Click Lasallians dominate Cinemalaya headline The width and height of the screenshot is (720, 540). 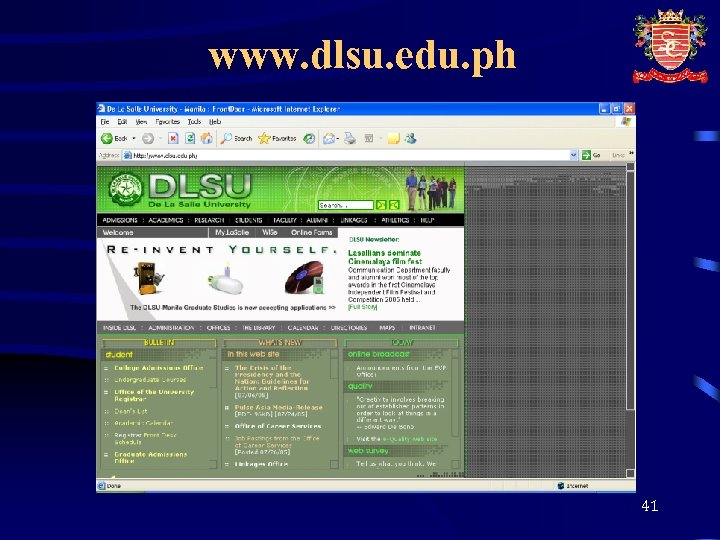[x=385, y=257]
